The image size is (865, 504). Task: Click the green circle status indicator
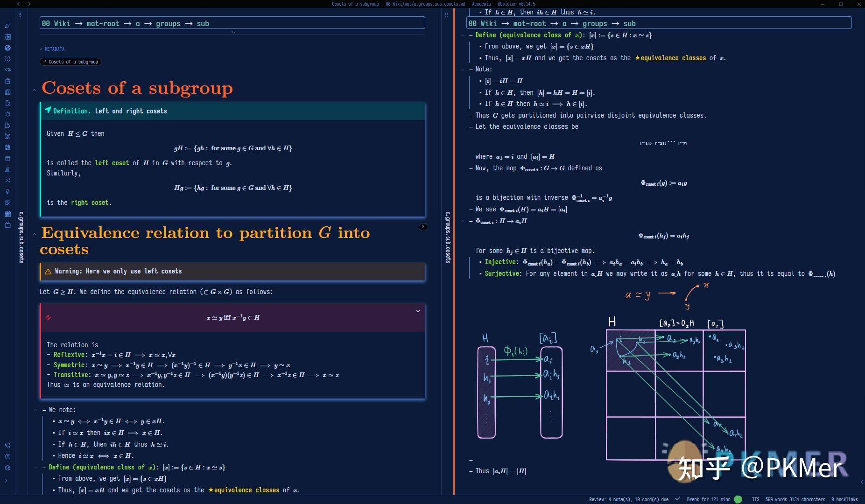[x=738, y=499]
